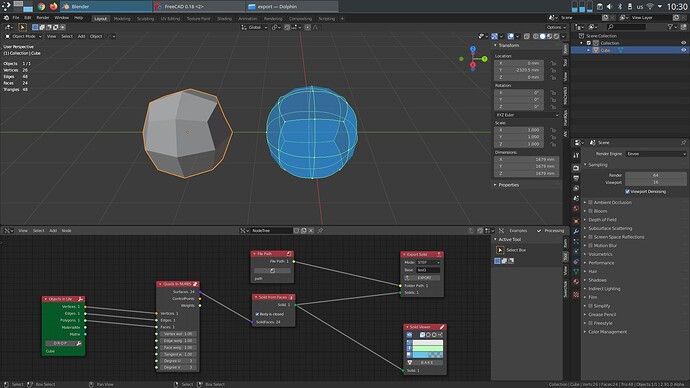This screenshot has width=690, height=388.
Task: Hide Collection via its eye icon
Action: tap(683, 43)
